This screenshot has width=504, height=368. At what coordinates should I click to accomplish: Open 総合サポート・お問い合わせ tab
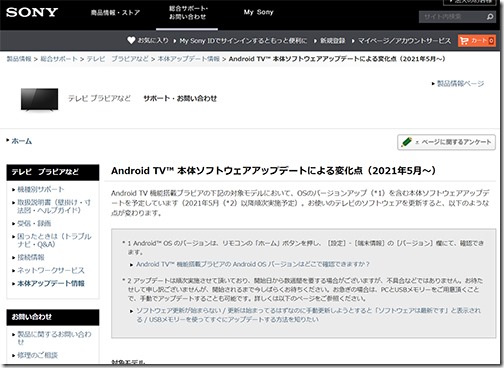tap(187, 13)
